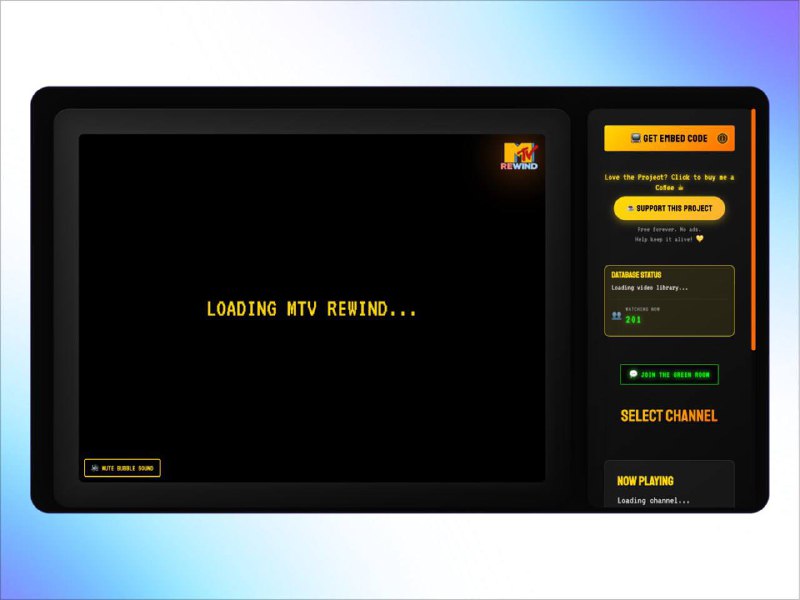The height and width of the screenshot is (600, 800).
Task: Open the Get Embed Code button
Action: click(x=669, y=138)
